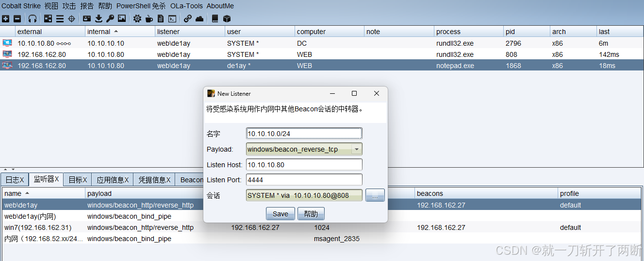Sort listeners by the name column
The width and height of the screenshot is (644, 261).
coord(43,193)
